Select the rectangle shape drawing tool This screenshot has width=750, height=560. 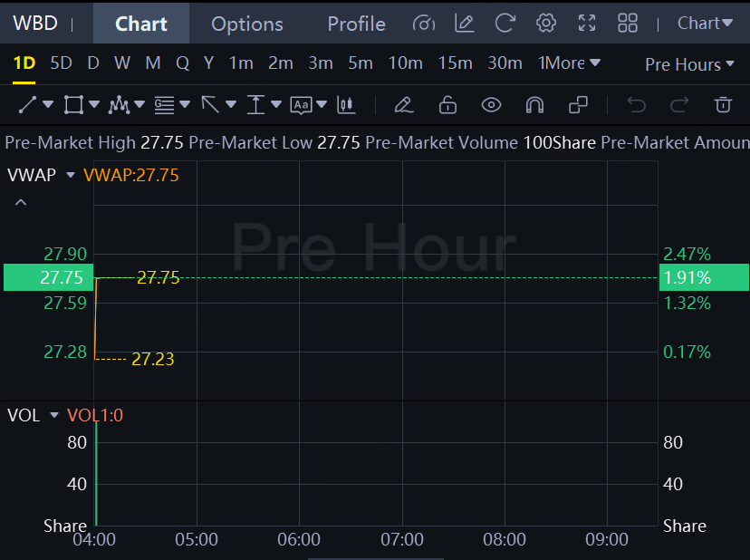[73, 105]
